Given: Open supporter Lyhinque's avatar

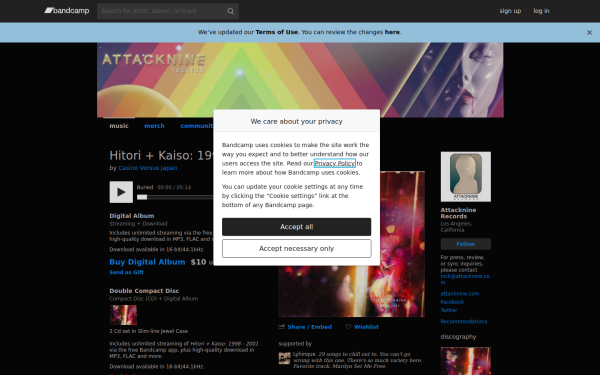Looking at the screenshot, I should pos(284,358).
